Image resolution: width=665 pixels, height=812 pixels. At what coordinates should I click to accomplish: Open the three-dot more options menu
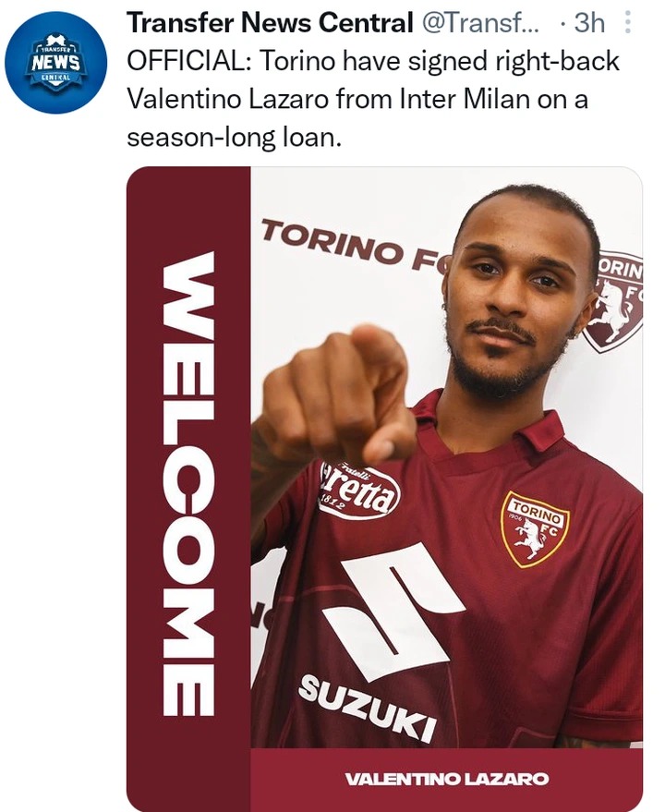click(628, 23)
